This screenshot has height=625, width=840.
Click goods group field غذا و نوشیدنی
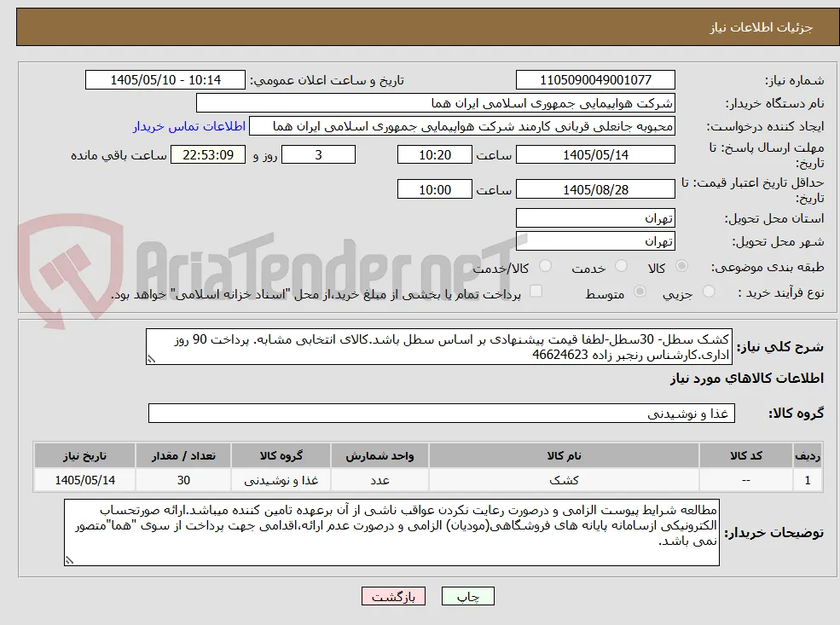pos(442,413)
